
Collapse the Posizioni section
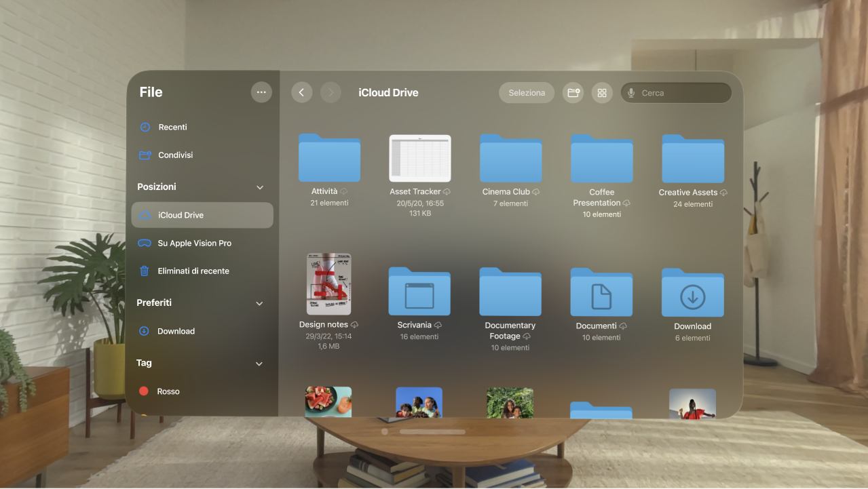259,187
